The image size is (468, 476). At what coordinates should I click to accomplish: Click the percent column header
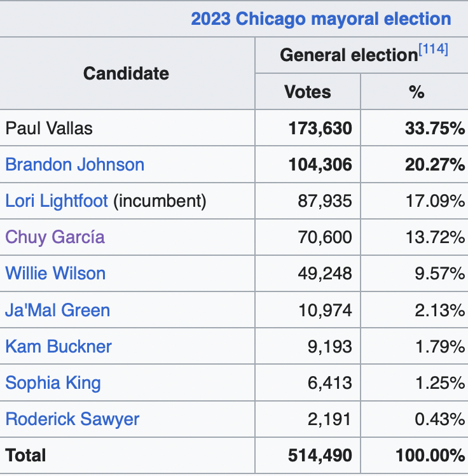click(x=416, y=92)
